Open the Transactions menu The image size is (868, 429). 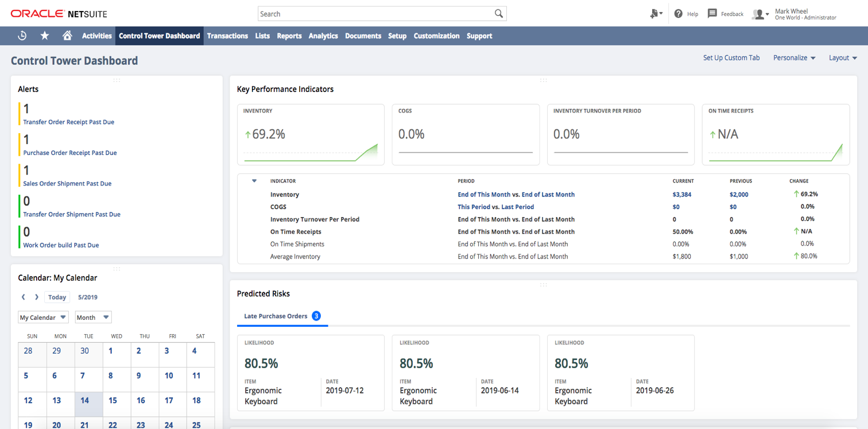(x=227, y=36)
